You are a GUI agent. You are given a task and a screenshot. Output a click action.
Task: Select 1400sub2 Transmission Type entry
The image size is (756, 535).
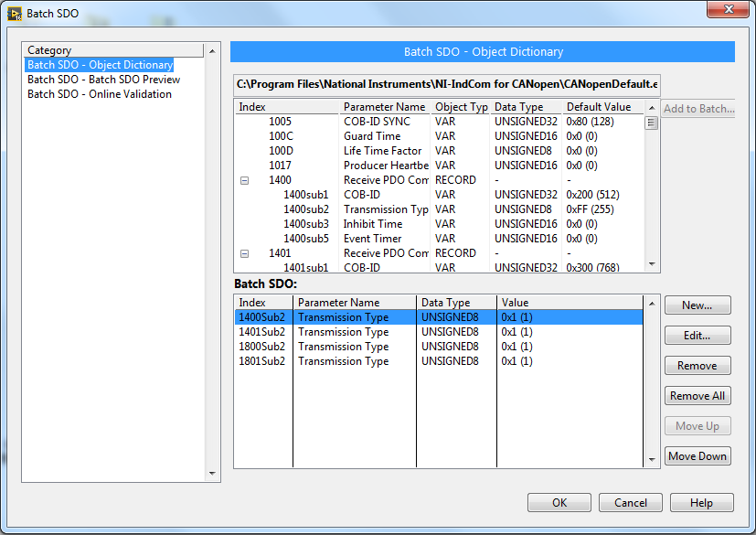click(439, 209)
